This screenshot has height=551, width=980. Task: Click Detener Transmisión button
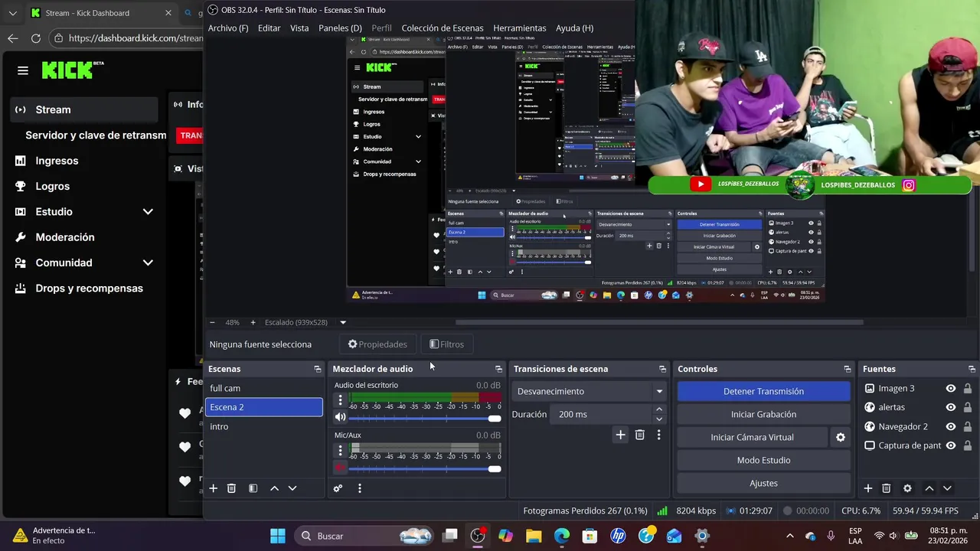pyautogui.click(x=763, y=391)
